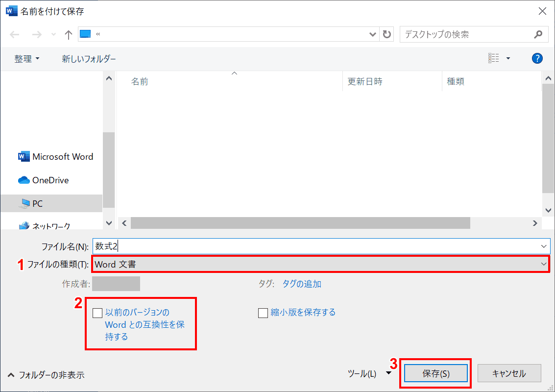Click the file list scroll right arrow
The height and width of the screenshot is (392, 555).
click(x=535, y=223)
